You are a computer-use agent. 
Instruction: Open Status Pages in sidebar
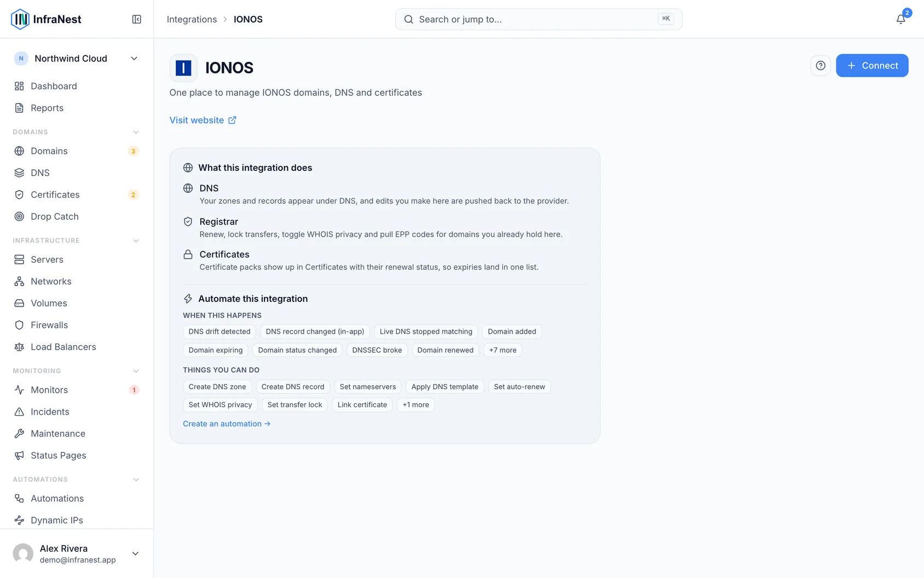[x=77, y=455]
